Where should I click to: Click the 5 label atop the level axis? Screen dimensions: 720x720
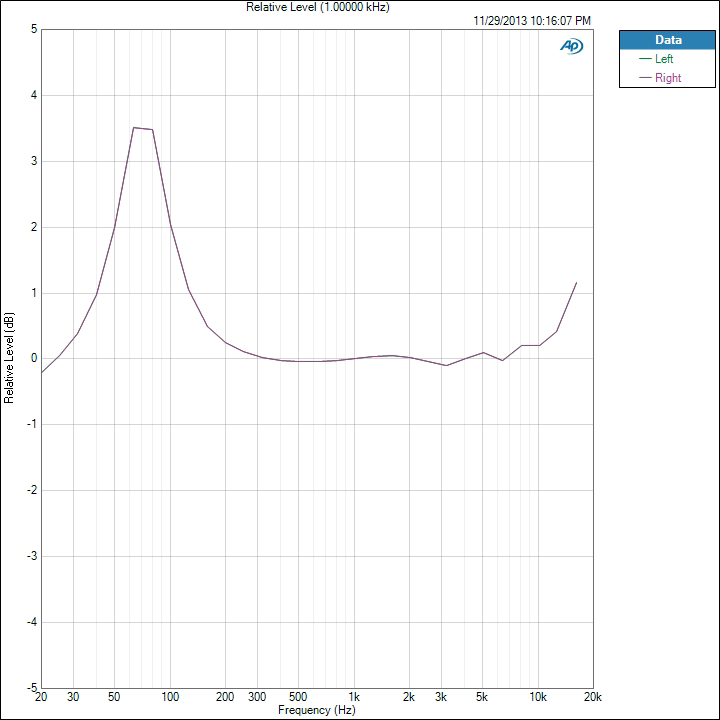(x=34, y=29)
